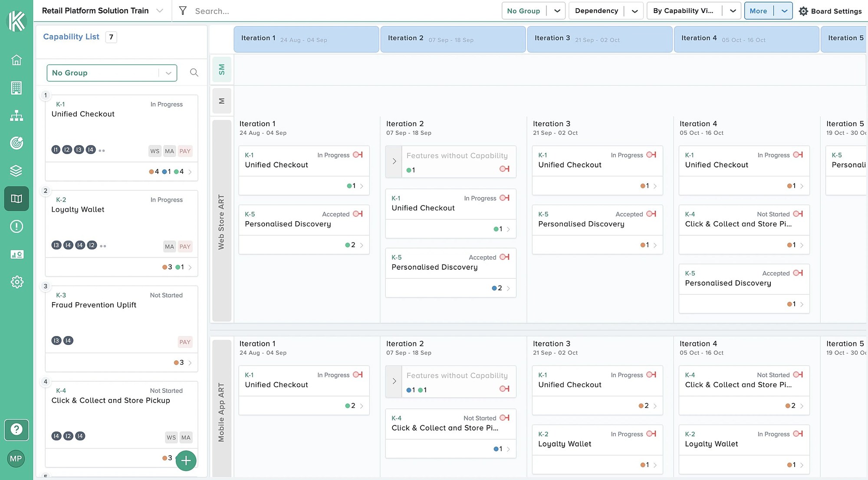Open the top toolbar No Group dropdown arrow
Screen dimensions: 868x480
[557, 11]
